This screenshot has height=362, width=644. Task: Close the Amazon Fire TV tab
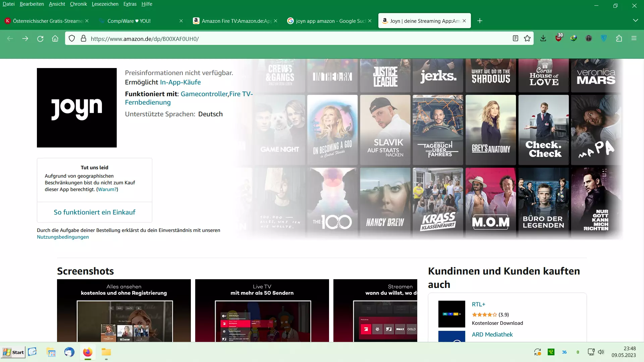pos(275,21)
